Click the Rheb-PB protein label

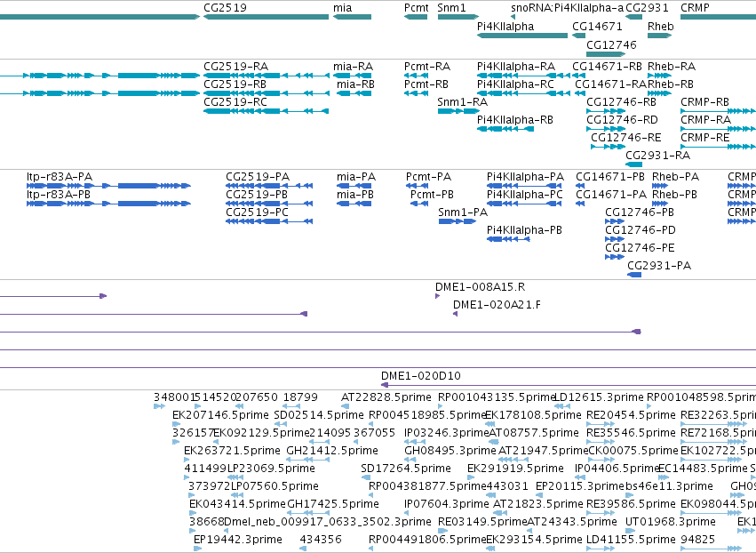(674, 195)
